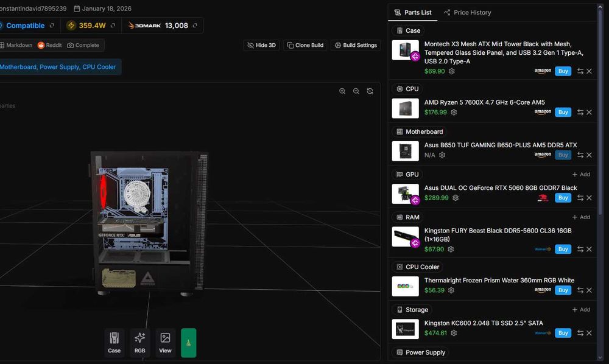Open gear icon beside $56.39 cooler price
The width and height of the screenshot is (609, 364).
(x=451, y=290)
